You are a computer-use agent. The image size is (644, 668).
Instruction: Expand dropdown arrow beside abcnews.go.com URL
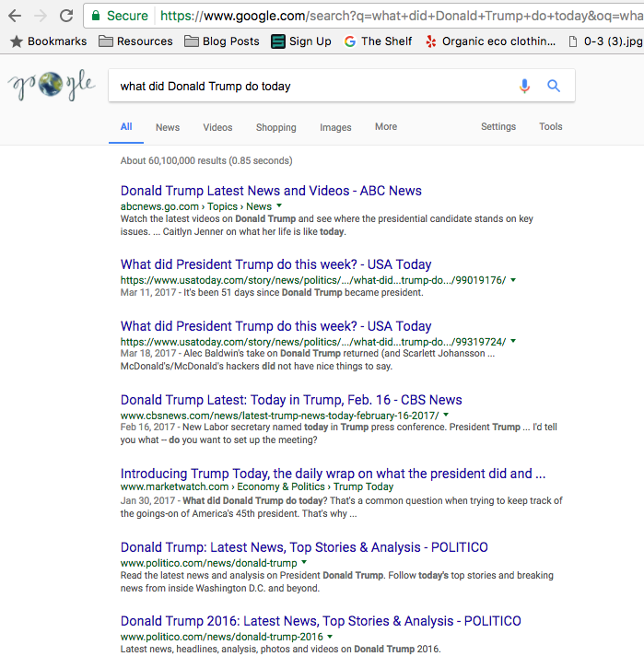point(279,205)
